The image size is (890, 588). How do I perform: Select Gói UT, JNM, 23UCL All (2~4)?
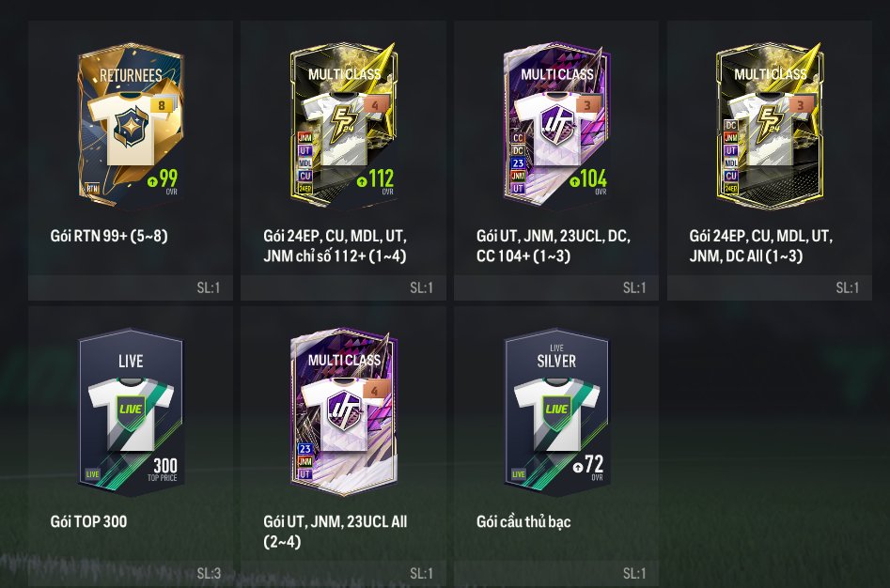(x=335, y=532)
